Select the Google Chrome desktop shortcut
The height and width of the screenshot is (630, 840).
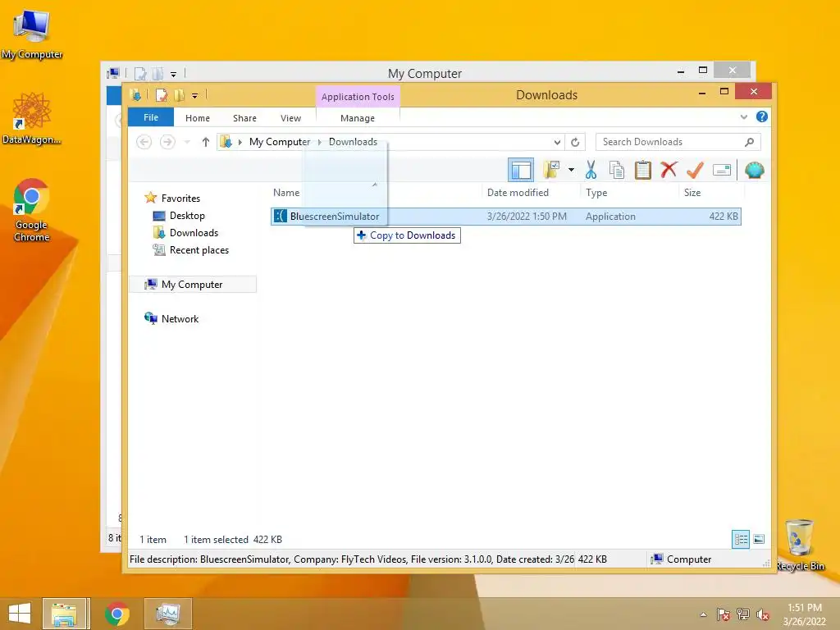[x=32, y=210]
